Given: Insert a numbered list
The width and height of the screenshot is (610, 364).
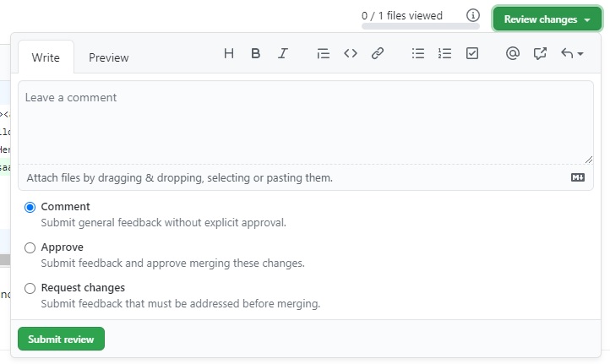Looking at the screenshot, I should click(444, 53).
